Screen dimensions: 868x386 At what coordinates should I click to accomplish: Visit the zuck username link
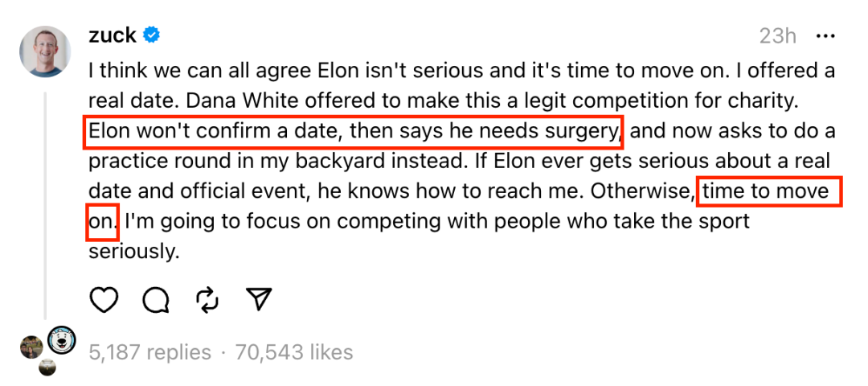click(112, 35)
